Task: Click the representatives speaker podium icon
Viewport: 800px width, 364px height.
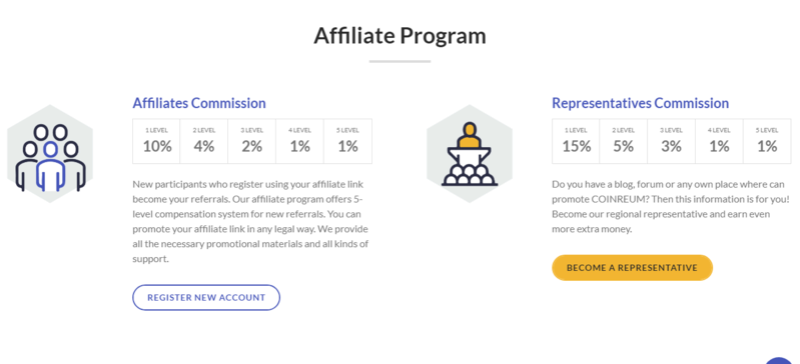Action: pyautogui.click(x=469, y=154)
